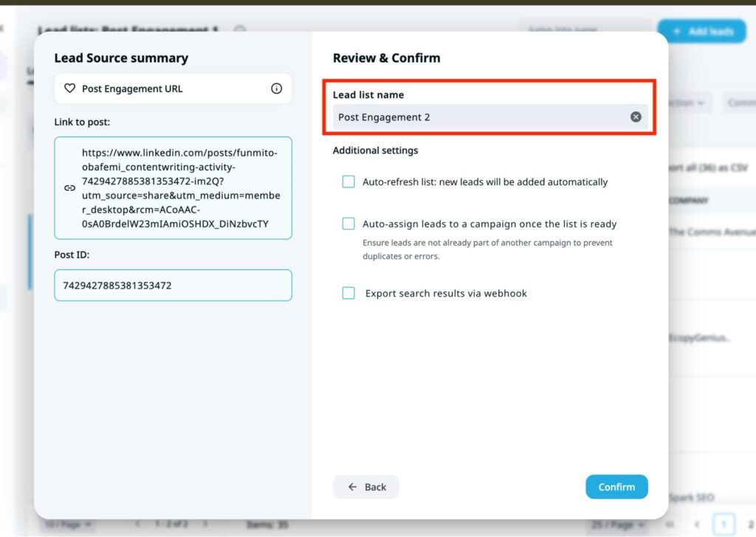The width and height of the screenshot is (756, 537).
Task: Enable Auto-refresh list checkbox
Action: 348,181
